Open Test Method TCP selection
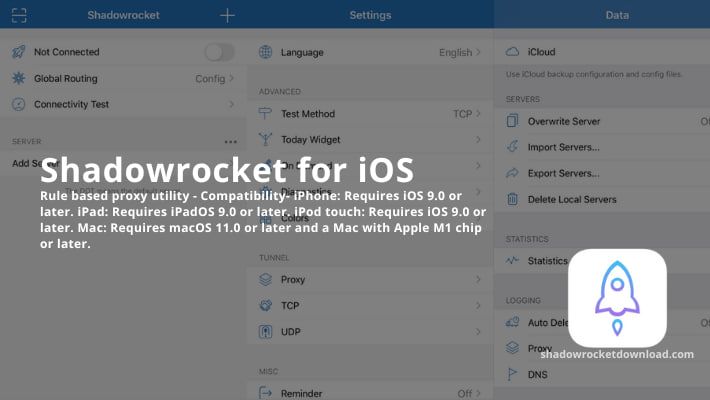Image resolution: width=710 pixels, height=400 pixels. [x=467, y=114]
